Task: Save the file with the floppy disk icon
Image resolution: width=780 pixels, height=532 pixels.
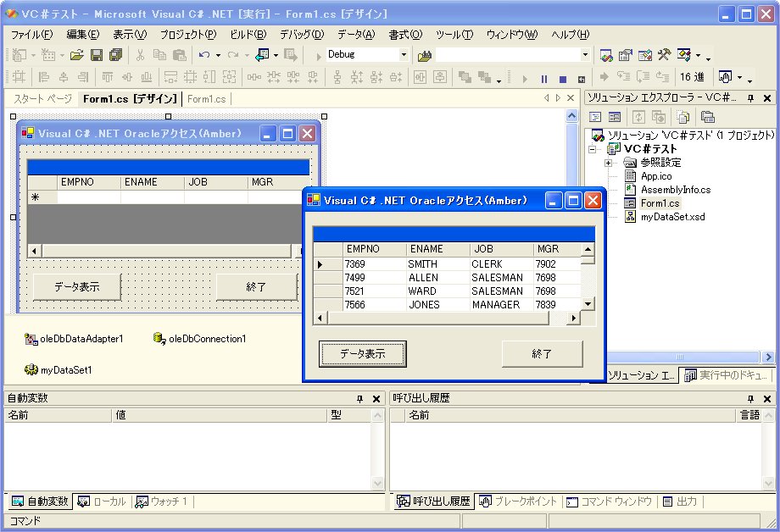Action: pos(97,55)
